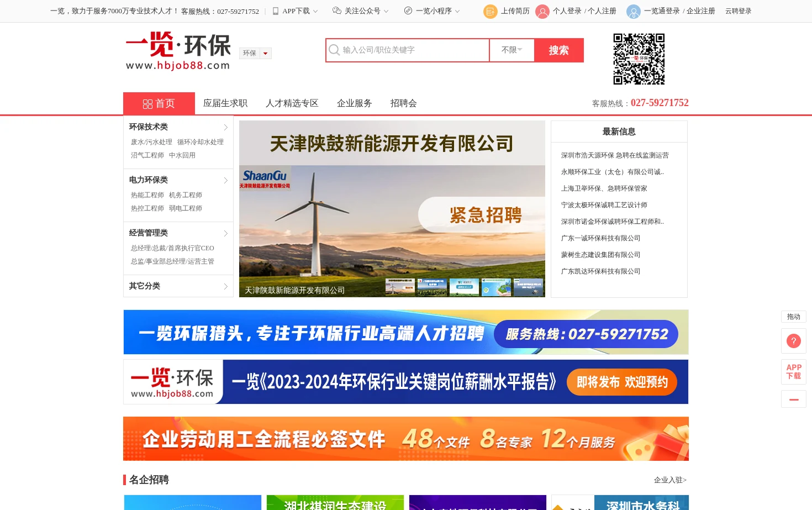
Task: Click 个人登录 link
Action: click(567, 11)
